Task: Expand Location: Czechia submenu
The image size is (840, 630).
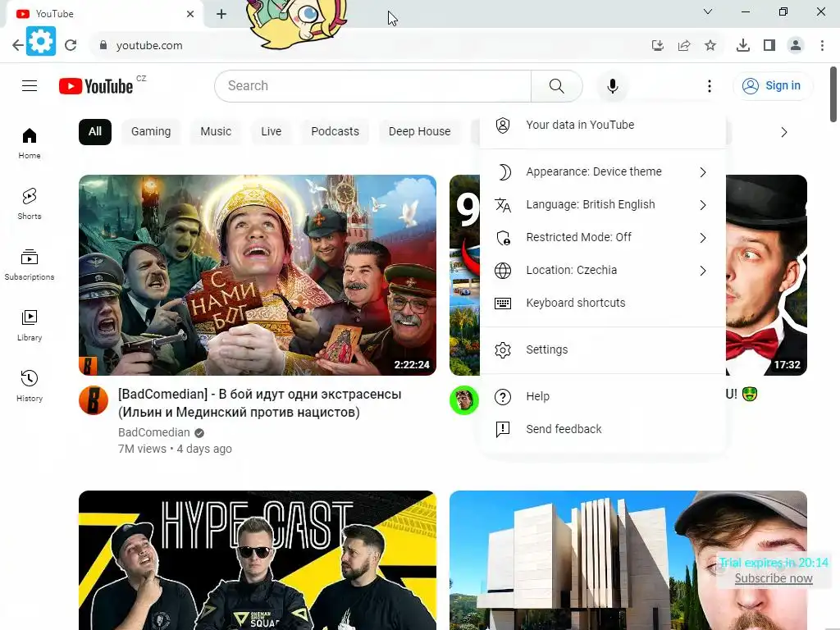Action: click(603, 270)
